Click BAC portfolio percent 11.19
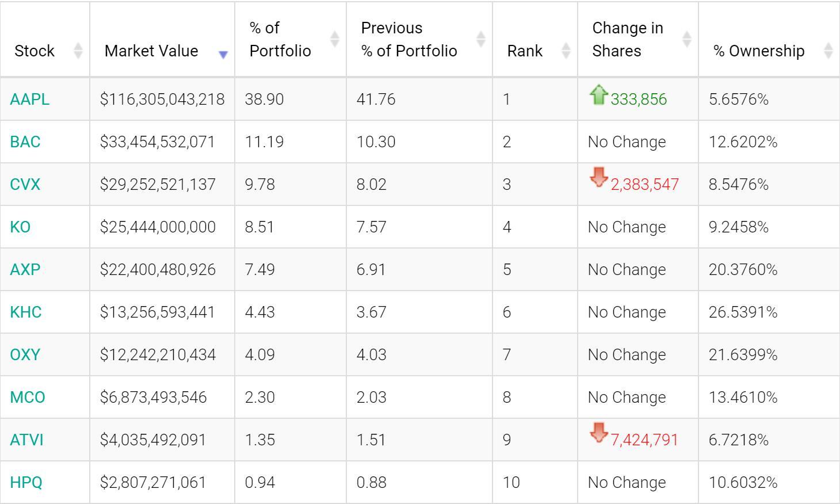 click(264, 142)
